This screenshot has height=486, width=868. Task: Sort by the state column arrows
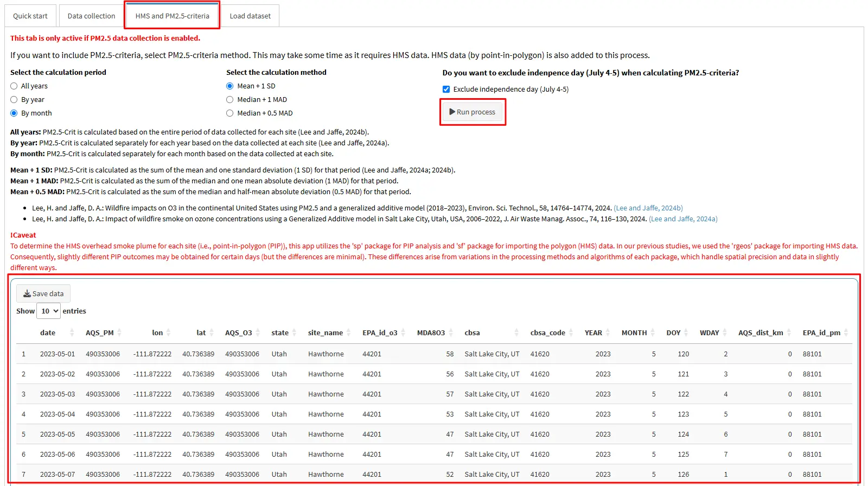(294, 332)
